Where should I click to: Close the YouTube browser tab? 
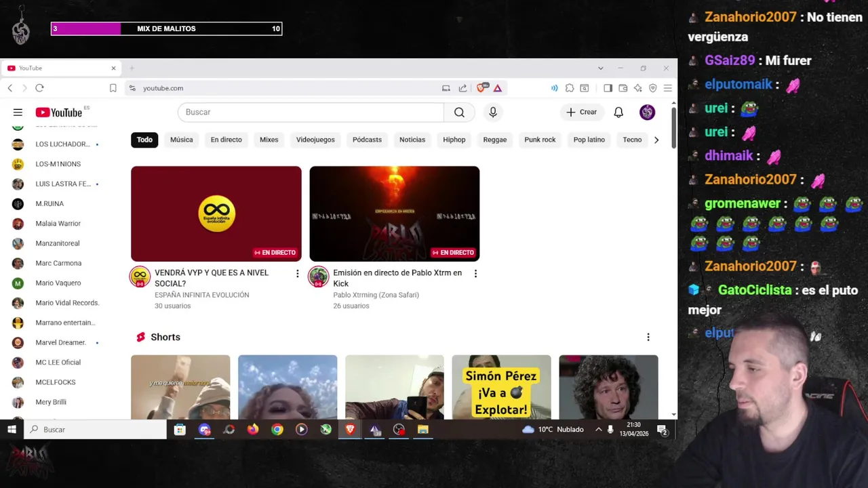coord(113,68)
